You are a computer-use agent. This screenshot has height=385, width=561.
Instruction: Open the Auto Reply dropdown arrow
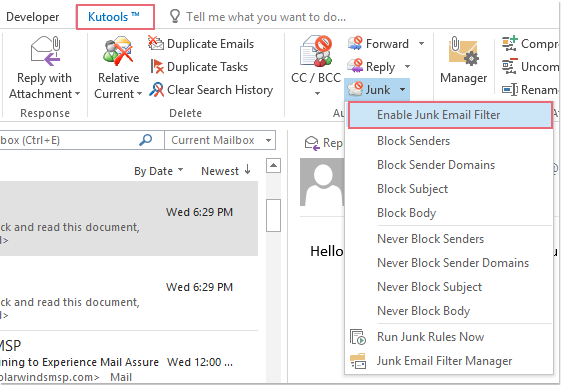pos(407,67)
